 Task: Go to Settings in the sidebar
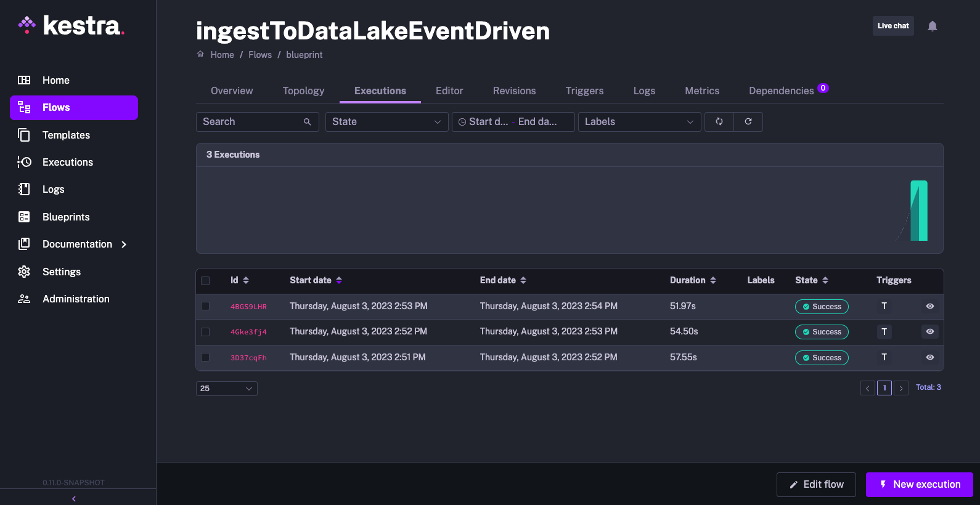click(61, 272)
